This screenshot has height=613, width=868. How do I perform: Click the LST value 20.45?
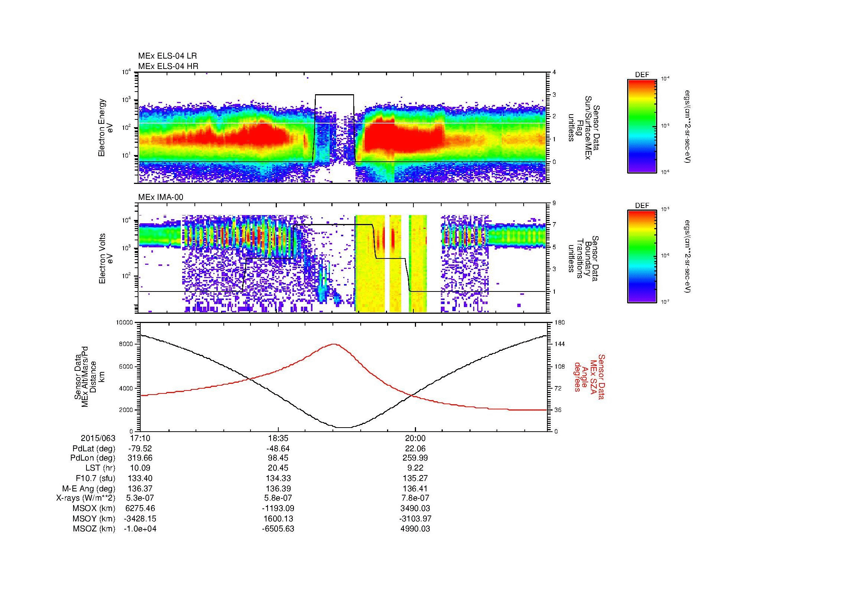click(278, 468)
